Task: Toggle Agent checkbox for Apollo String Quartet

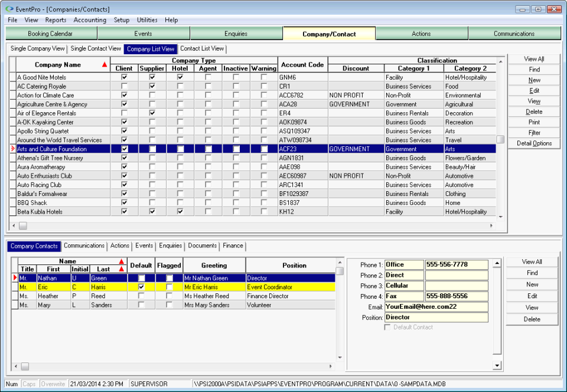Action: 208,131
